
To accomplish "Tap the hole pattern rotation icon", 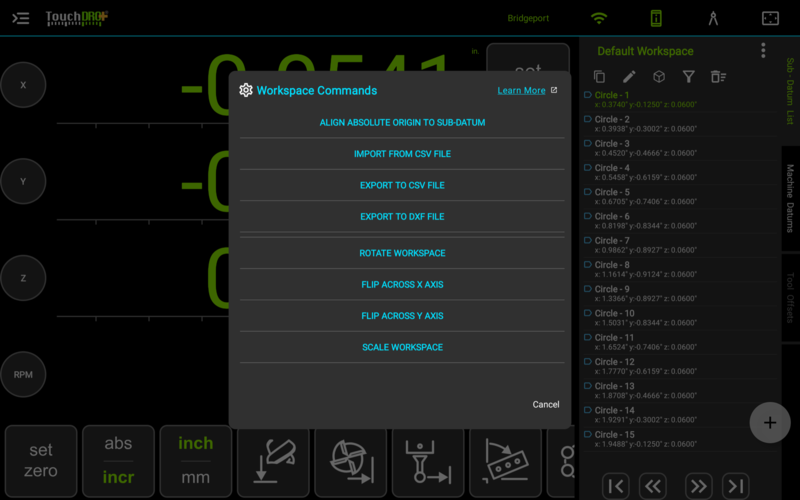I will (506, 462).
